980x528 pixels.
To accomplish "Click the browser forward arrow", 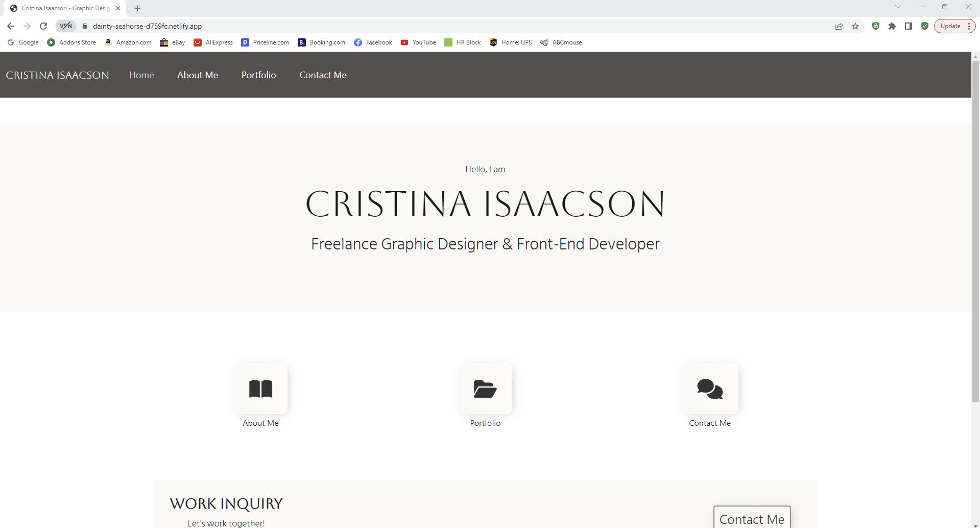I will [27, 26].
